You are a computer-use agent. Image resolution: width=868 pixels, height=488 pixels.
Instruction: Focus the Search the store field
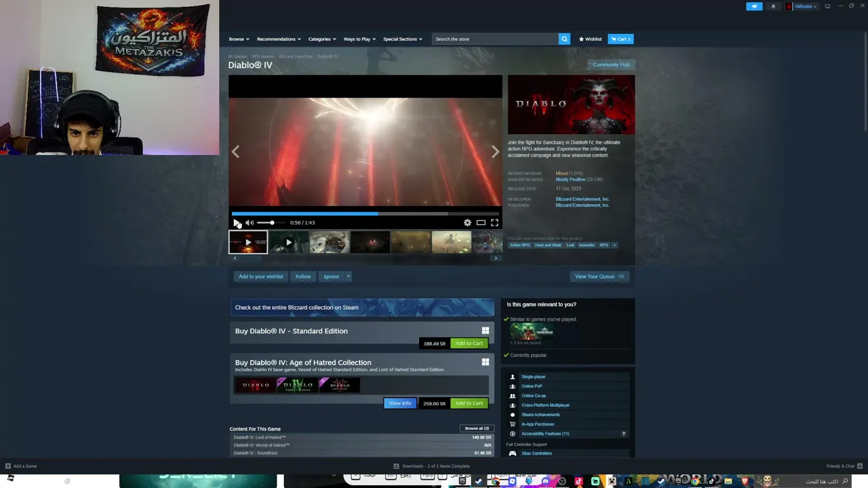click(495, 39)
